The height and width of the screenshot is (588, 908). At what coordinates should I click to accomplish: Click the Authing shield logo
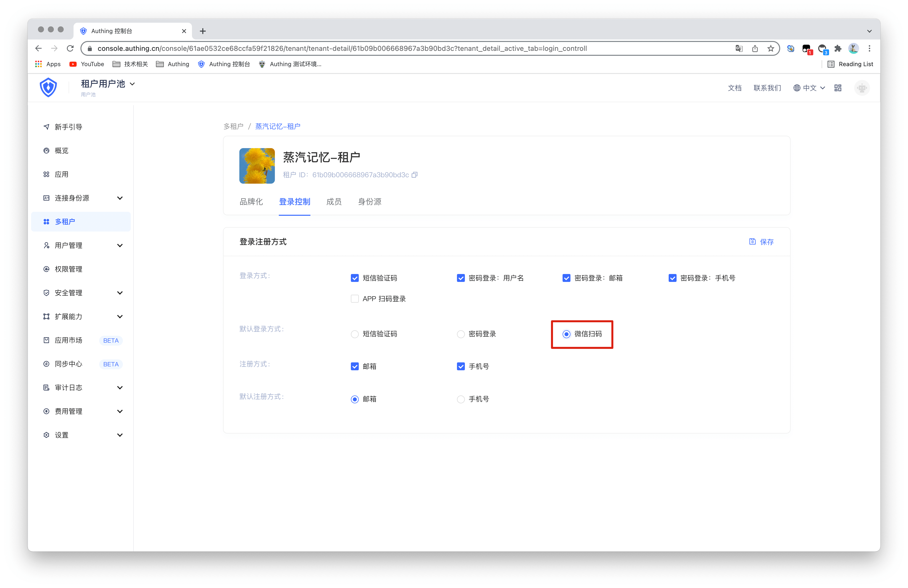(48, 88)
